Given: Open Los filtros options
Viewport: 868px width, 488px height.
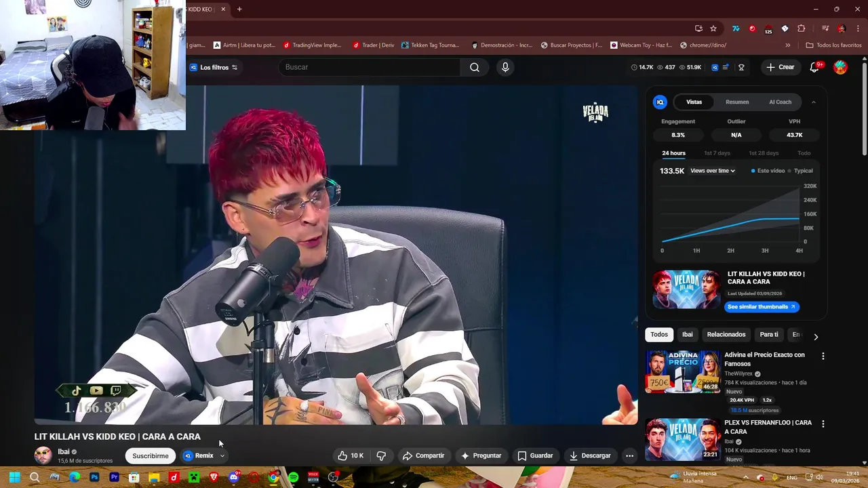Looking at the screenshot, I should [x=214, y=67].
